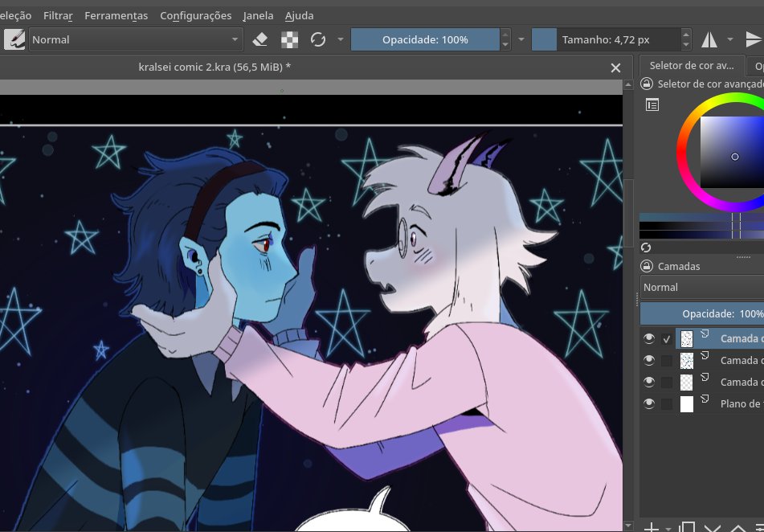Uncheck the selected top layer checkbox
This screenshot has width=764, height=532.
tap(667, 339)
